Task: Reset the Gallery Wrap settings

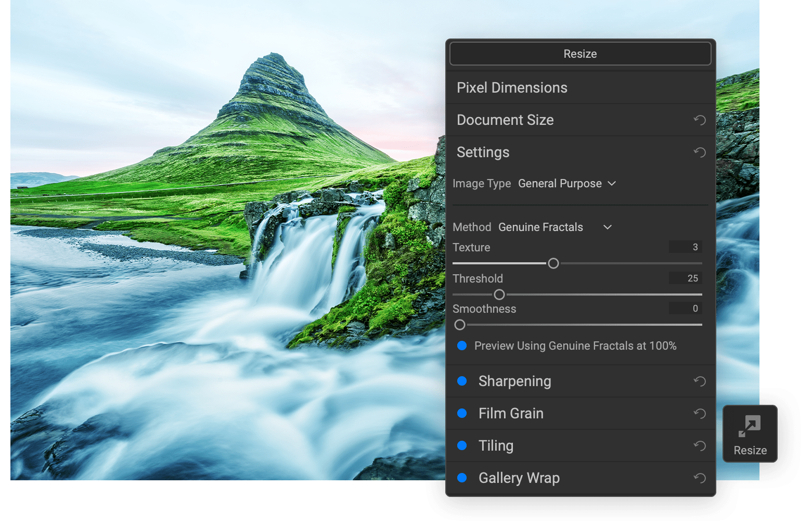Action: point(700,478)
